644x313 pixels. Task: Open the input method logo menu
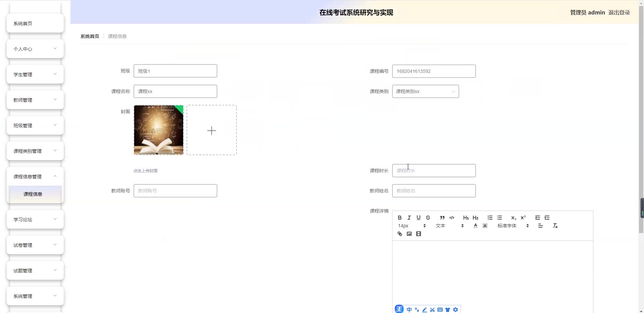399,309
